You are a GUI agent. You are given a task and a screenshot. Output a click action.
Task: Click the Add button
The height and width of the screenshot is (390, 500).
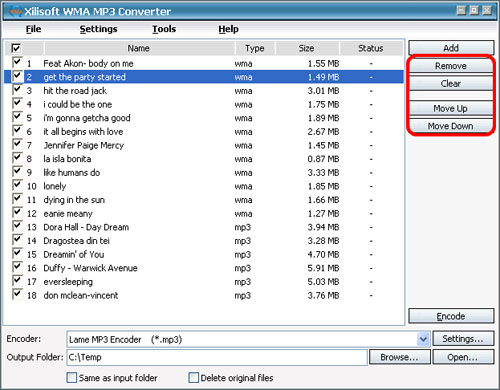[x=451, y=48]
